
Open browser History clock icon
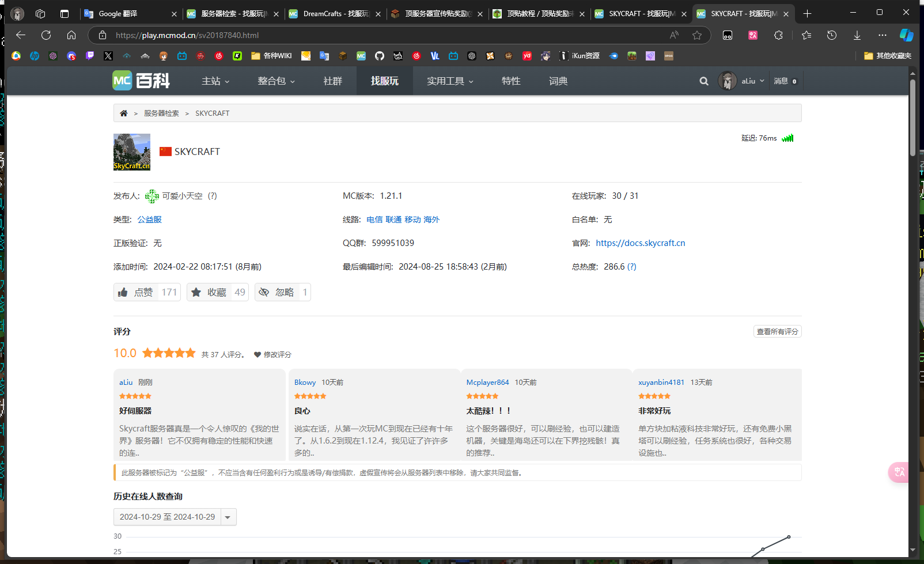(832, 35)
